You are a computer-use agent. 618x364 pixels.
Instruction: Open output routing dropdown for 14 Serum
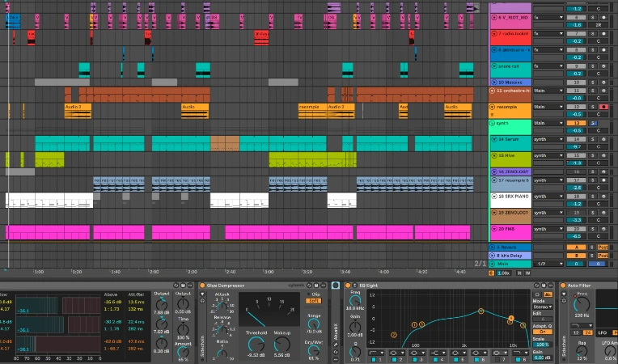point(548,139)
